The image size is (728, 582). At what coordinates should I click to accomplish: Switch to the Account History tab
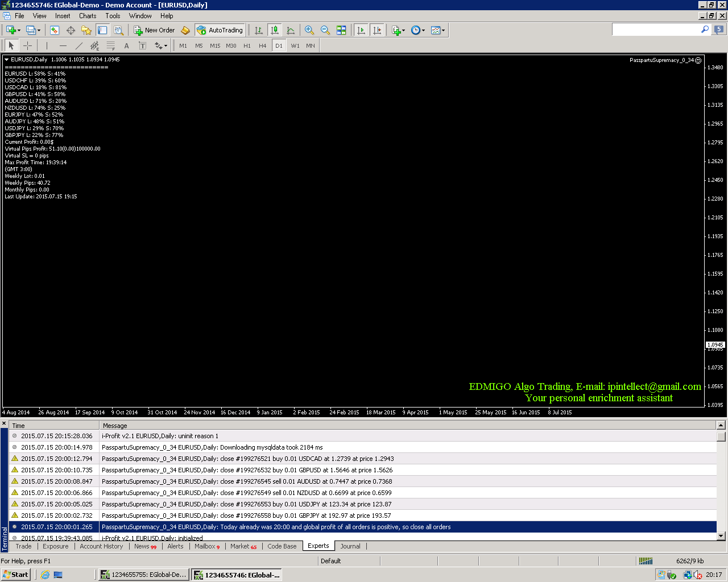[x=101, y=546]
